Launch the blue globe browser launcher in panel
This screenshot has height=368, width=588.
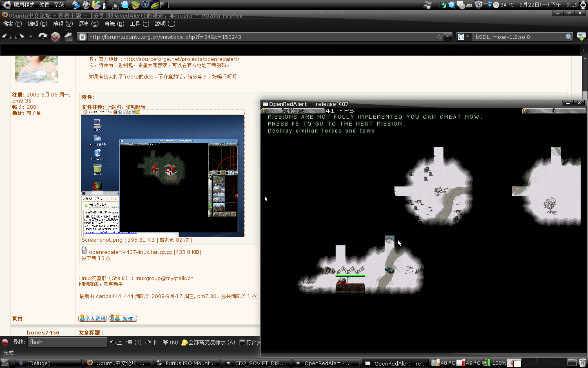pyautogui.click(x=76, y=5)
